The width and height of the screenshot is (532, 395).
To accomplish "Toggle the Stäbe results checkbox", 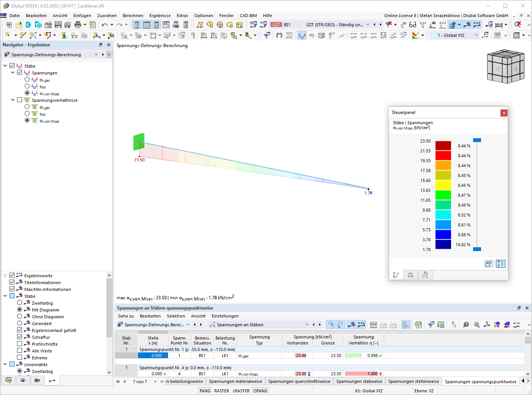I will [12, 66].
